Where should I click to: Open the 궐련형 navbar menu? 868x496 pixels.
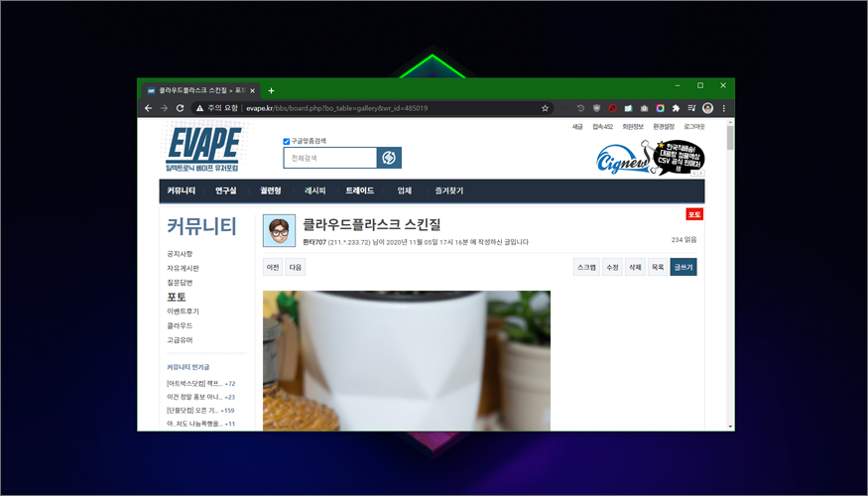pos(271,190)
